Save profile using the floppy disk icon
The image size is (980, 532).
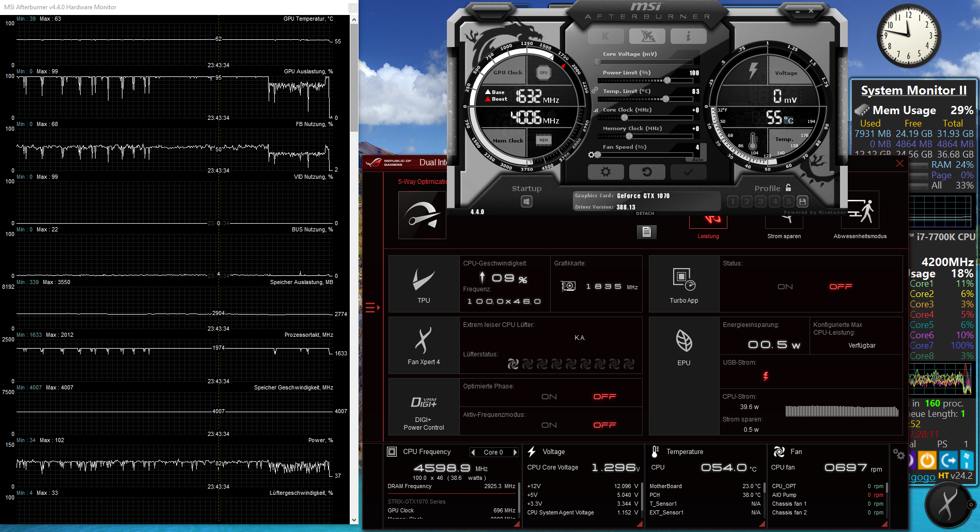802,201
